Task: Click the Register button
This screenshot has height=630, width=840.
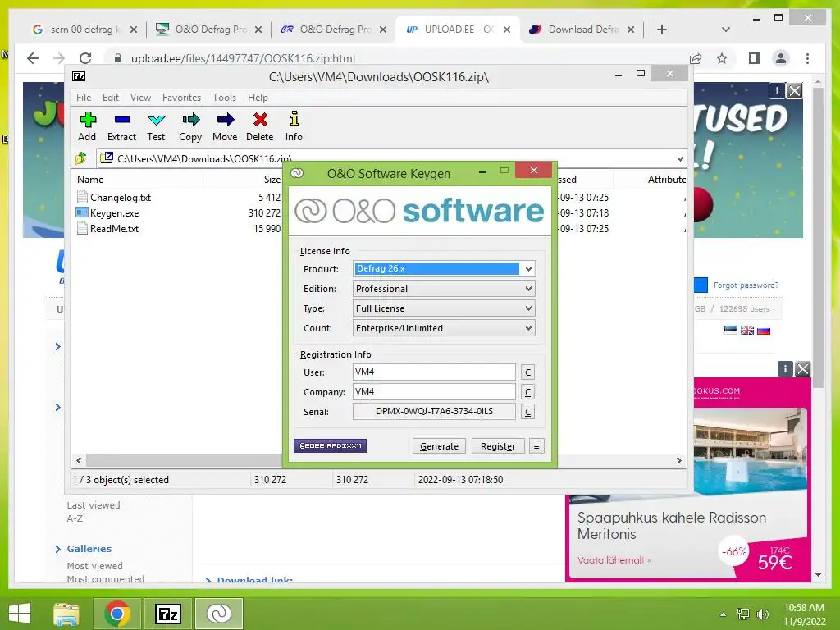Action: tap(498, 445)
